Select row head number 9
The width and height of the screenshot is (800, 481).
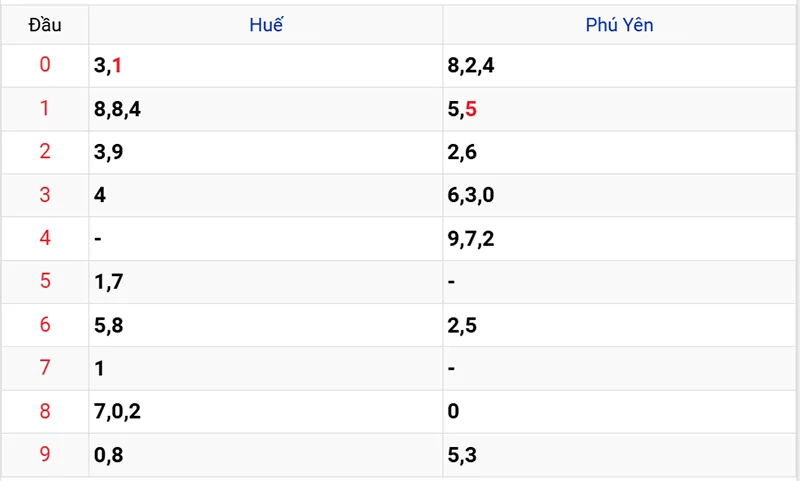pyautogui.click(x=45, y=455)
